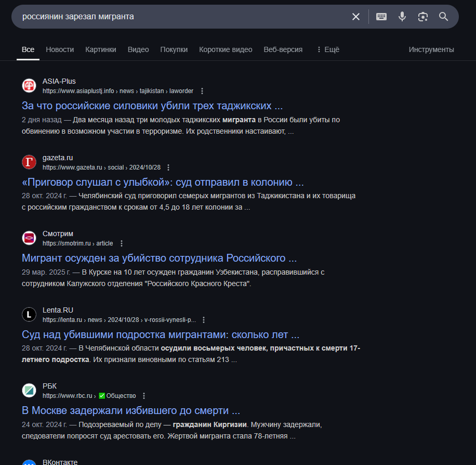
Task: Click the ASIA-Plus site favicon
Action: (29, 86)
